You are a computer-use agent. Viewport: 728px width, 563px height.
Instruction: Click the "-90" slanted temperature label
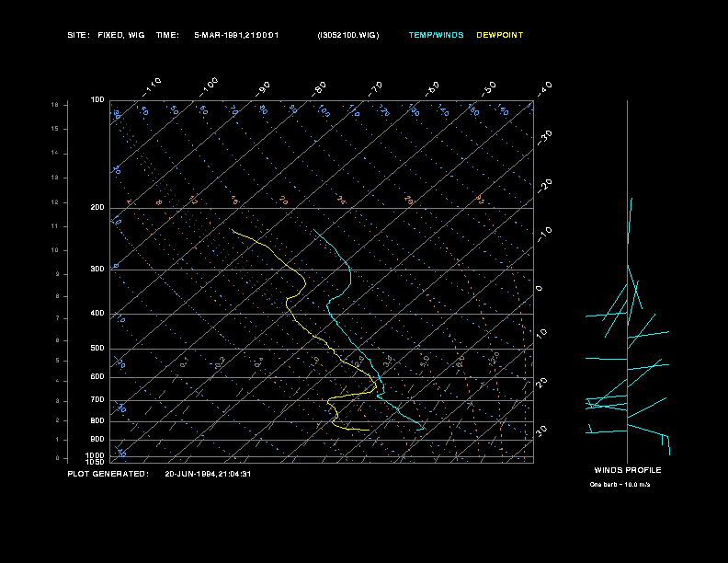point(263,89)
